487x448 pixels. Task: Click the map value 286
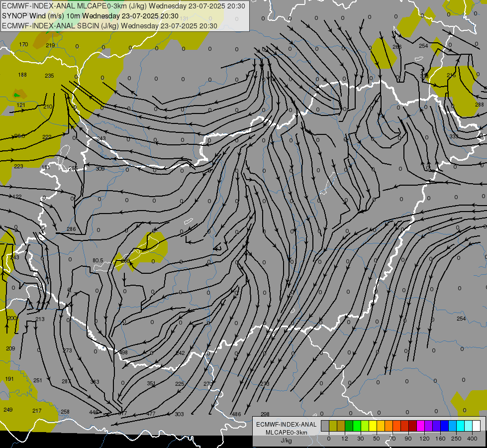(71, 229)
